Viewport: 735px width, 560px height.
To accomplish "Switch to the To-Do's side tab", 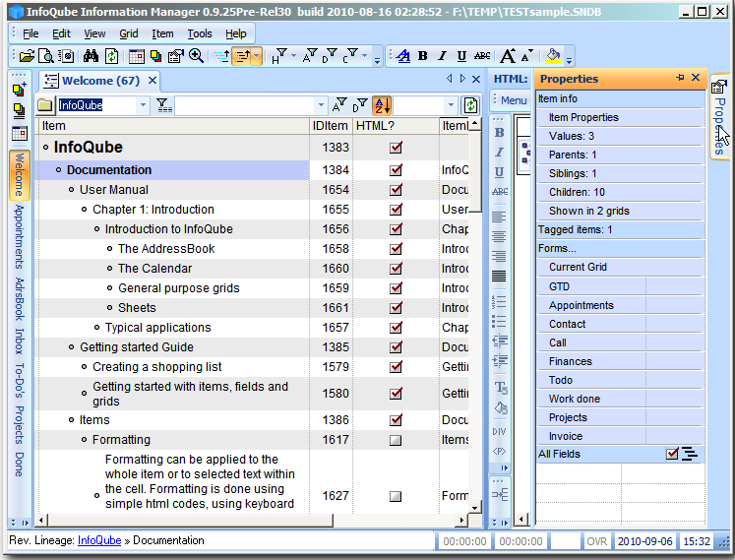I will (x=19, y=380).
